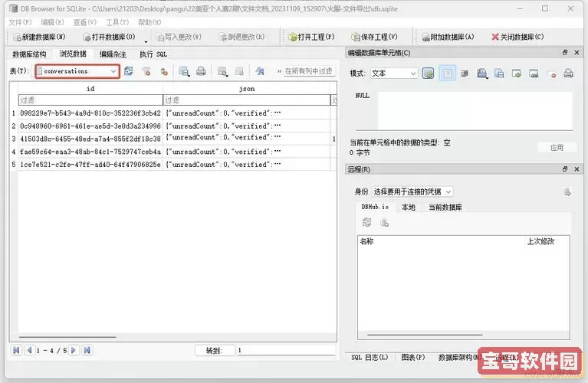Delete the current record icon

point(239,70)
